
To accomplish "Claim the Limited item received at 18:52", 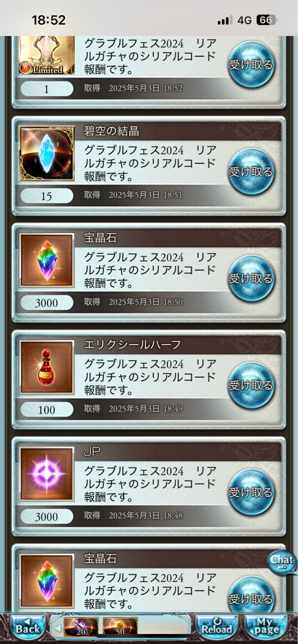I will click(x=251, y=64).
